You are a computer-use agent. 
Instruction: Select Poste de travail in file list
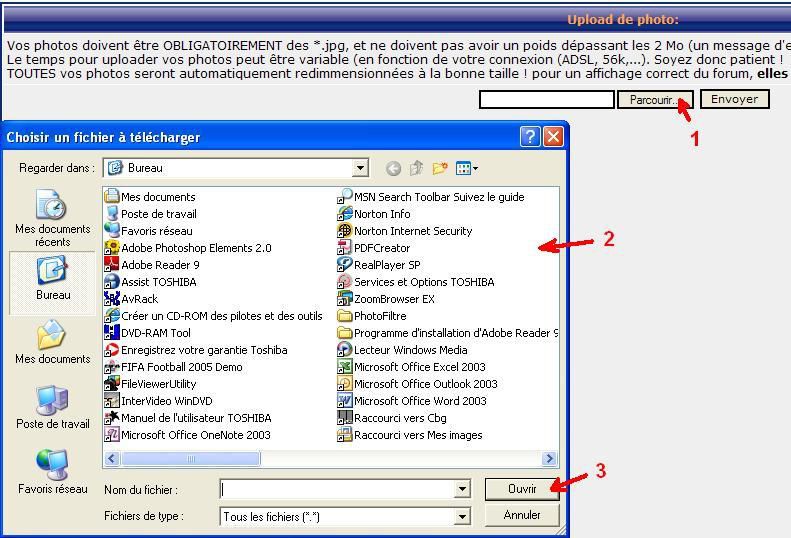150,214
